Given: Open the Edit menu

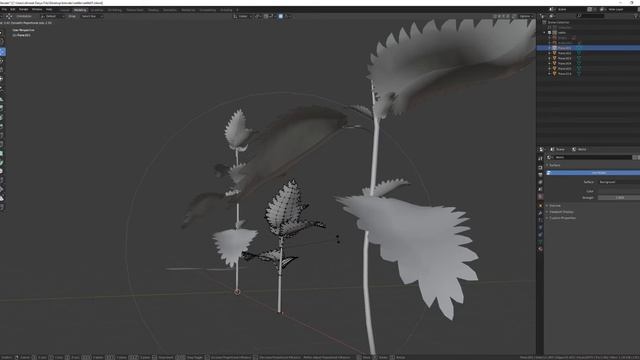Looking at the screenshot, I should click(x=13, y=9).
